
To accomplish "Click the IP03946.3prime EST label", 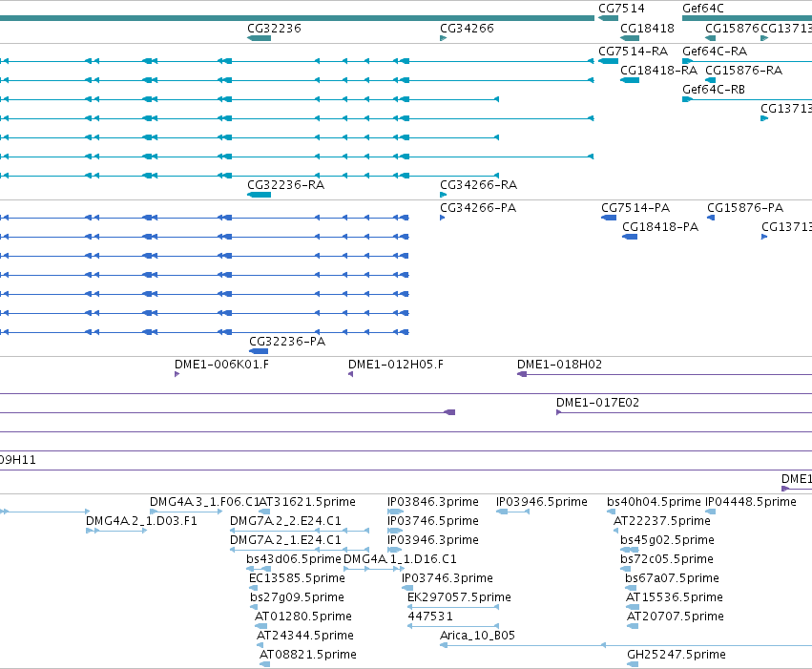I will (x=433, y=540).
